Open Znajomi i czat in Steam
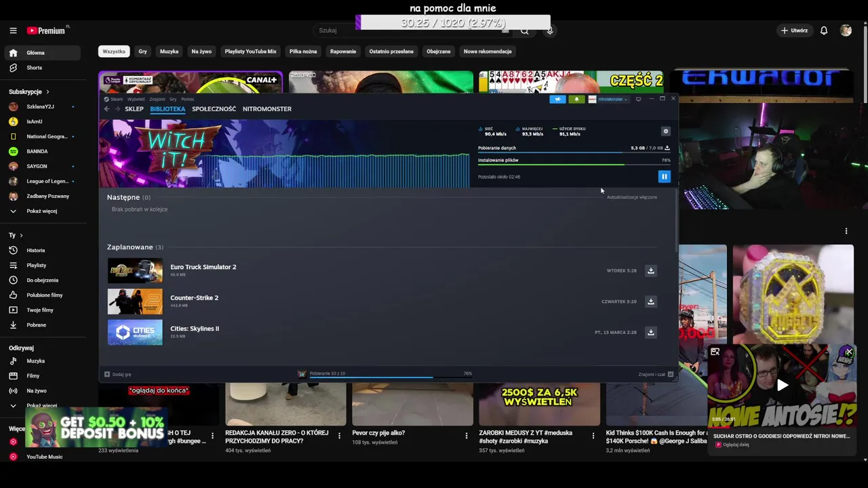This screenshot has height=488, width=868. tap(656, 374)
